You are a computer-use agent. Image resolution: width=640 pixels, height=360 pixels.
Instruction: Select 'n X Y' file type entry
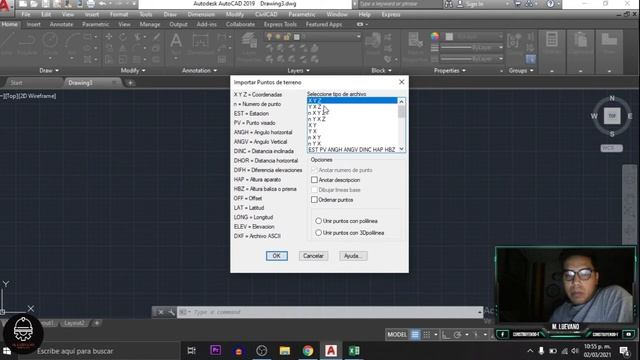tap(352, 137)
